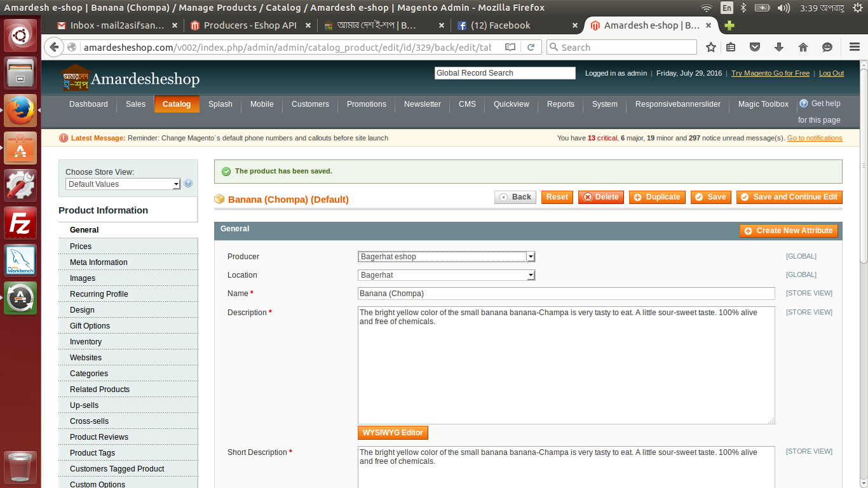
Task: Open the Customers menu
Action: tap(310, 104)
